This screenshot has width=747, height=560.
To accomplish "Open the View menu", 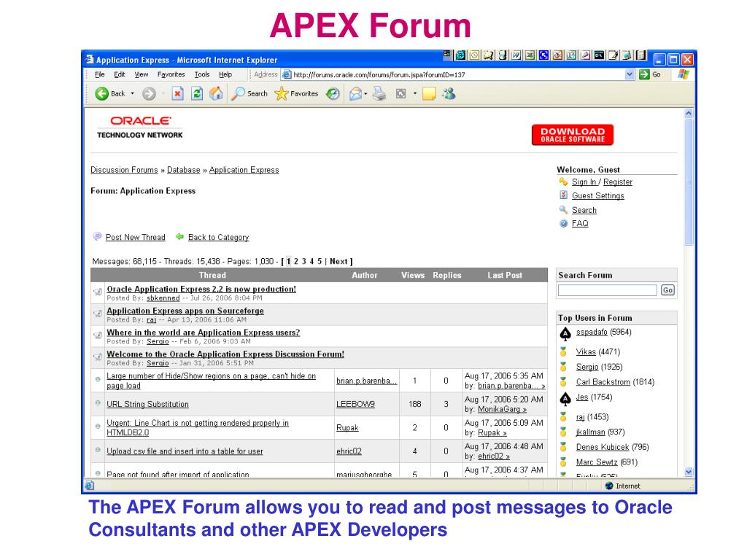I will (x=141, y=74).
